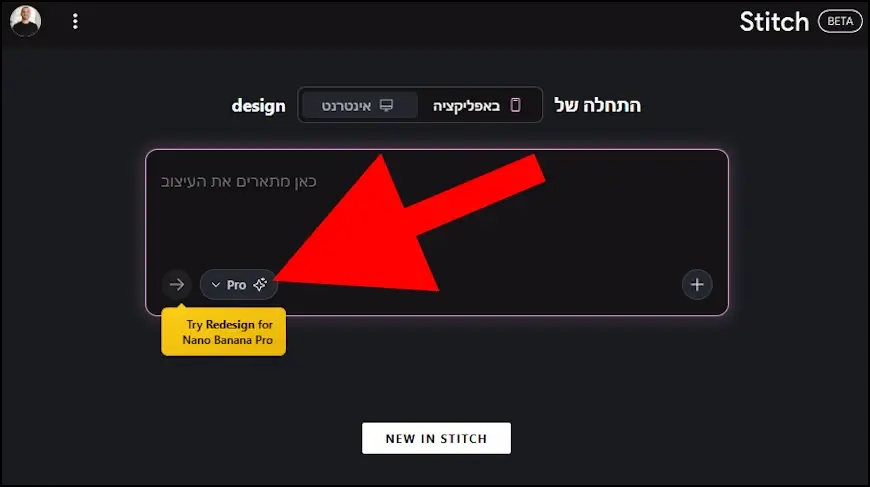
Task: Click the monitor icon in the mode switcher
Action: click(x=386, y=105)
